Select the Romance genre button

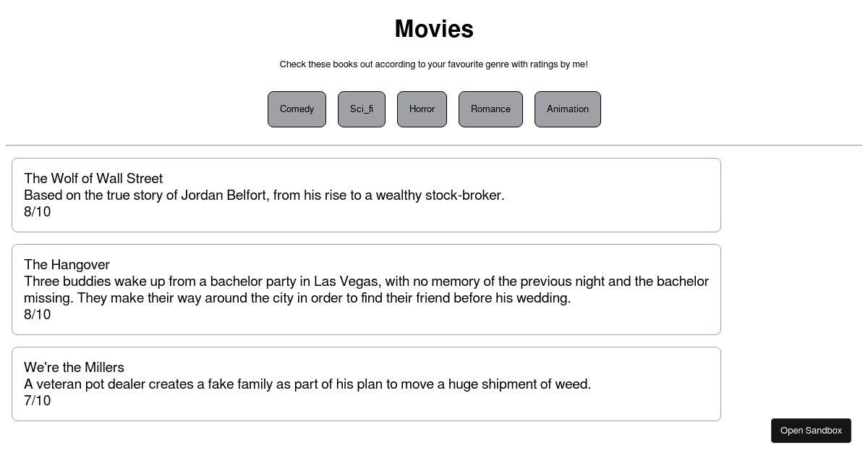coord(490,109)
